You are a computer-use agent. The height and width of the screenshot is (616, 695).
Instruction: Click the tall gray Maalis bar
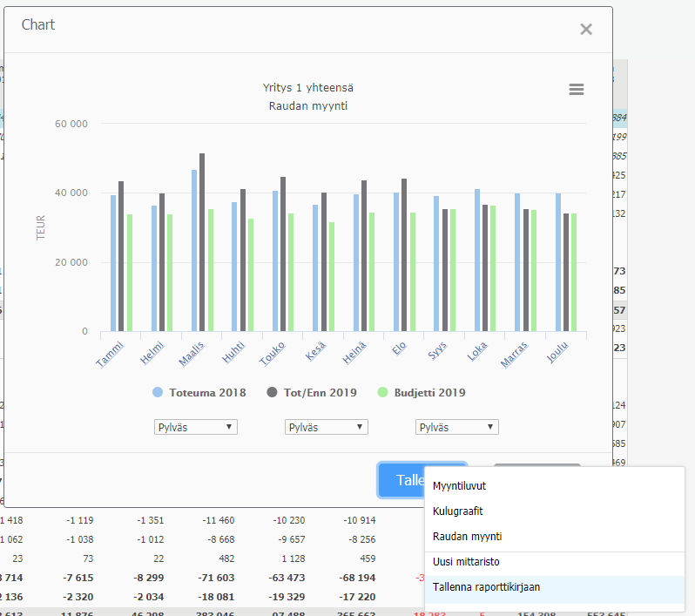click(202, 242)
